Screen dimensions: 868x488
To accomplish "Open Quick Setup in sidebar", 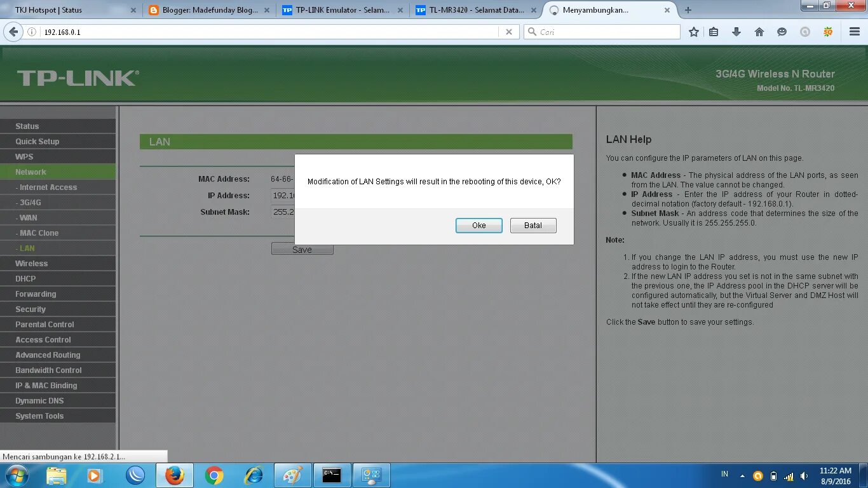I will [x=58, y=142].
